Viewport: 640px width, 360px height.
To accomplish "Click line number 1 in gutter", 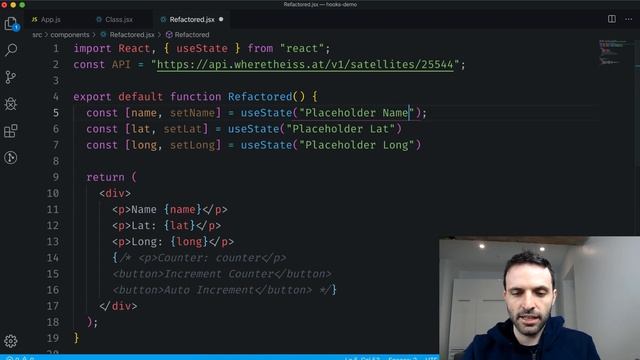I will tap(56, 49).
